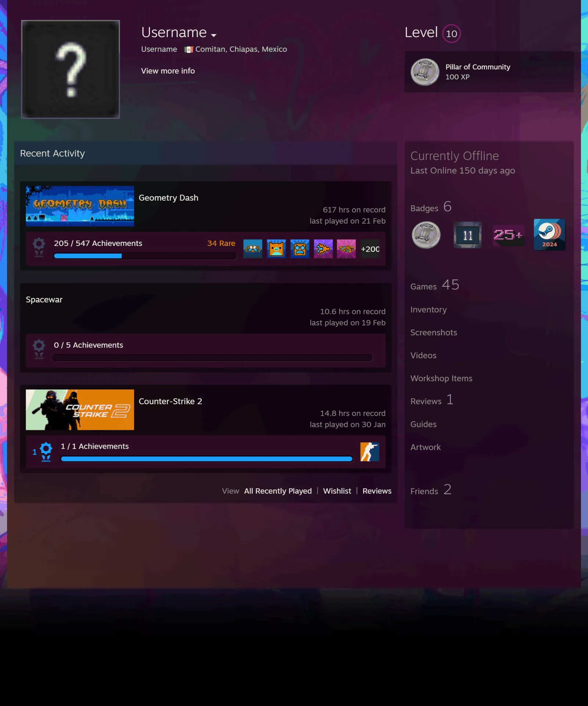Click the orange cat-face Geometry Dash achievement
This screenshot has width=588, height=706.
(276, 249)
